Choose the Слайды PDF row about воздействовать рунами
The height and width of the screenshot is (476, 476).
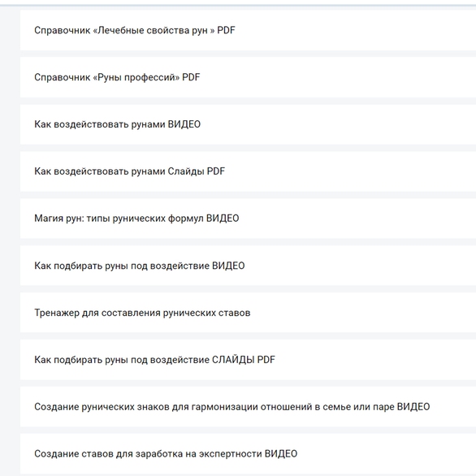click(x=248, y=171)
